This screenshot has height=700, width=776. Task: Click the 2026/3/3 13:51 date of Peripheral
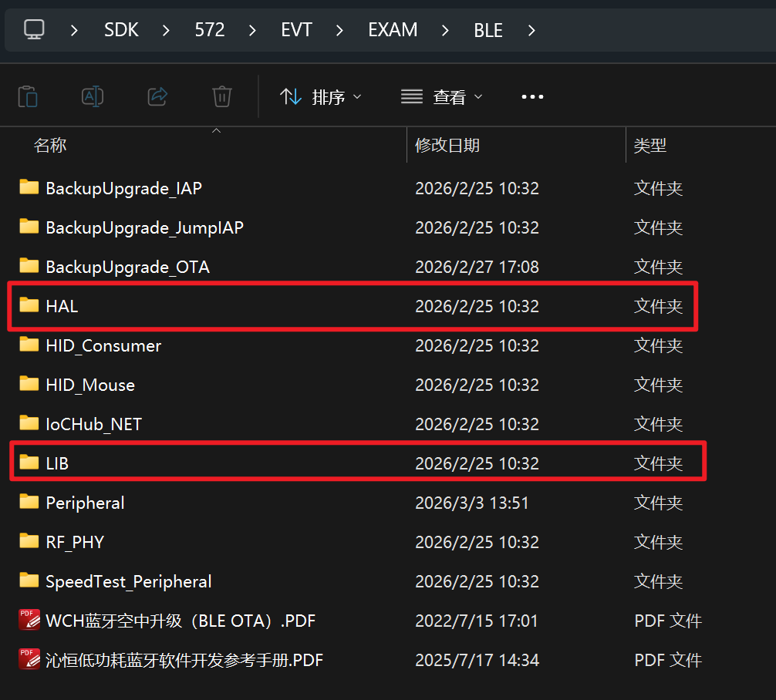(x=471, y=503)
